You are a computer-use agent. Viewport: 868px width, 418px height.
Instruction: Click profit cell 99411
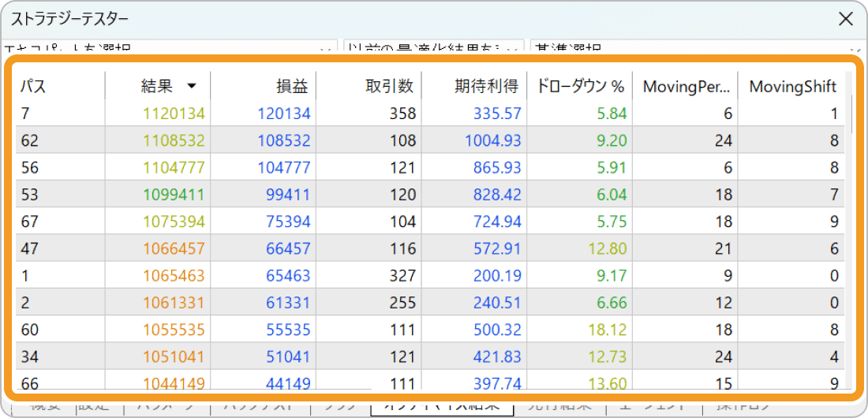288,194
